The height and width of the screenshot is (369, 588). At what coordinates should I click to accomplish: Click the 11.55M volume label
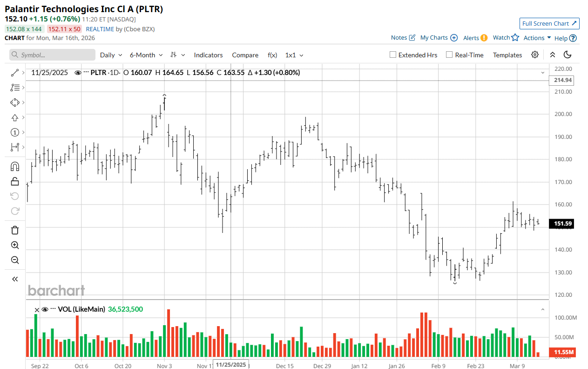[561, 352]
